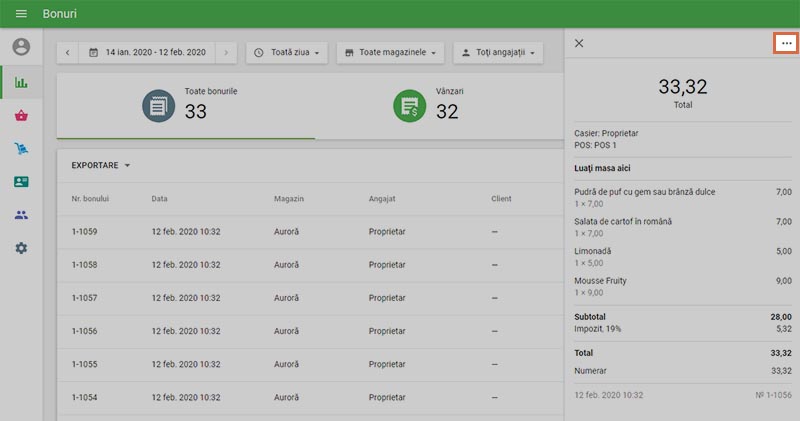Open receipt 1-1059
This screenshot has width=800, height=421.
pos(310,232)
